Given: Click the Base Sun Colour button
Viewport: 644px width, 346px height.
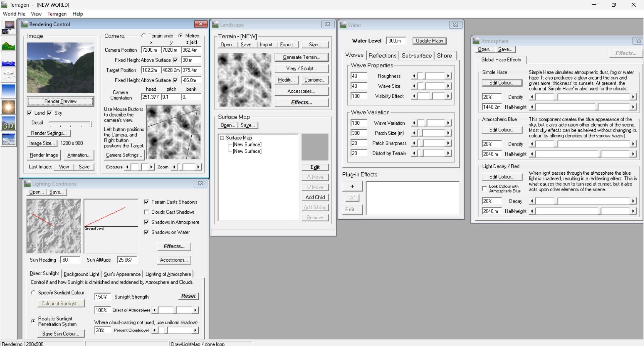Looking at the screenshot, I should coord(61,334).
